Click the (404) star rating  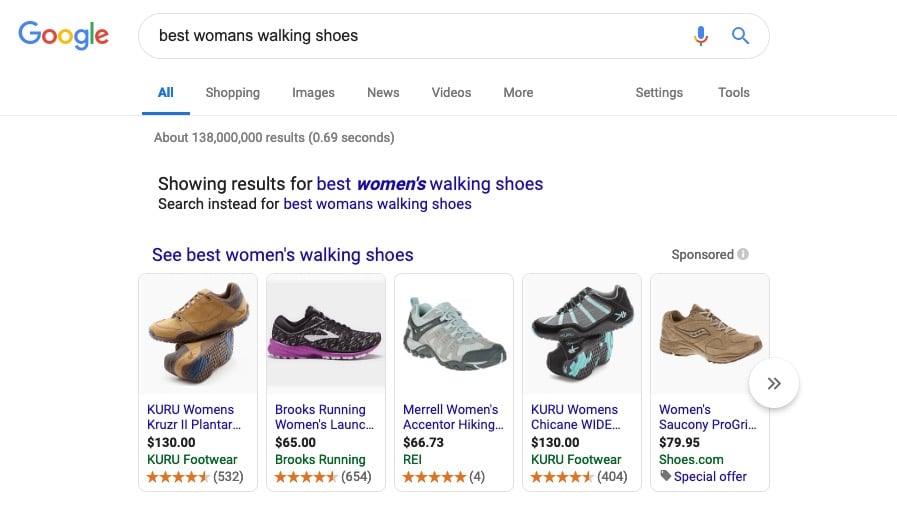(579, 476)
